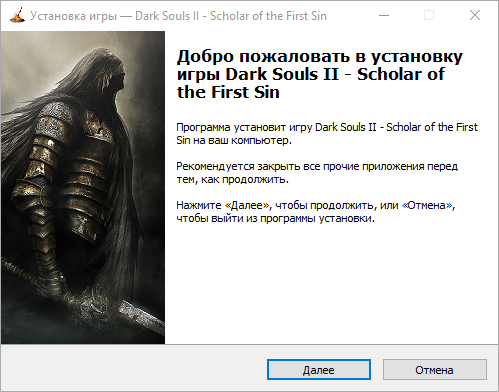The width and height of the screenshot is (499, 392).
Task: Click the bonfire installer icon in title bar
Action: (17, 15)
